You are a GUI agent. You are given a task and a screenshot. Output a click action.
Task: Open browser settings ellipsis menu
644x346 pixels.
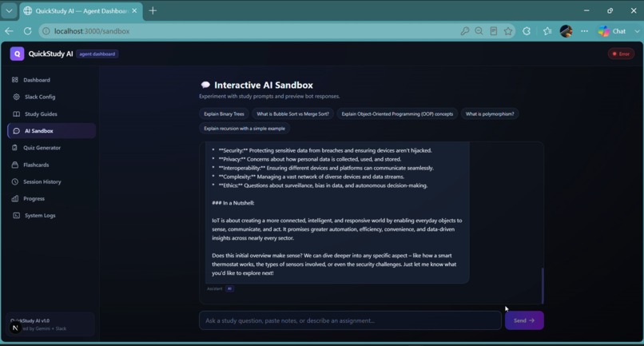(584, 31)
